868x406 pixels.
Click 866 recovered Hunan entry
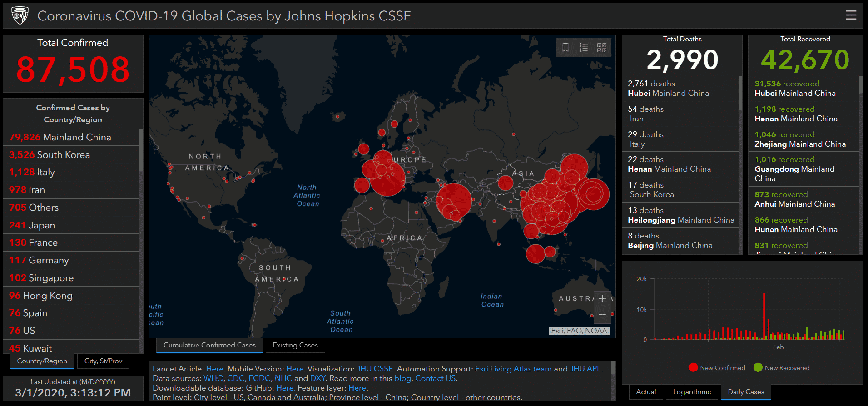(x=804, y=224)
